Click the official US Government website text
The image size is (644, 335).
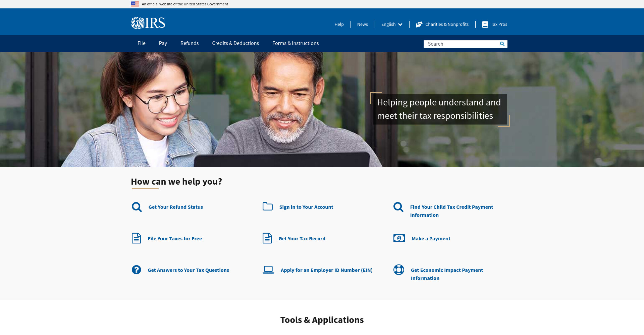(185, 4)
